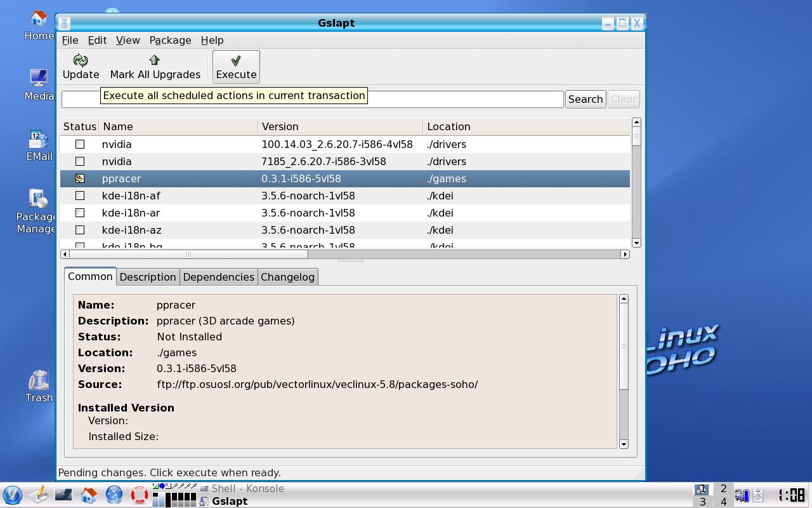The width and height of the screenshot is (812, 508).
Task: Click the lifebuoy help icon in taskbar
Action: point(140,495)
